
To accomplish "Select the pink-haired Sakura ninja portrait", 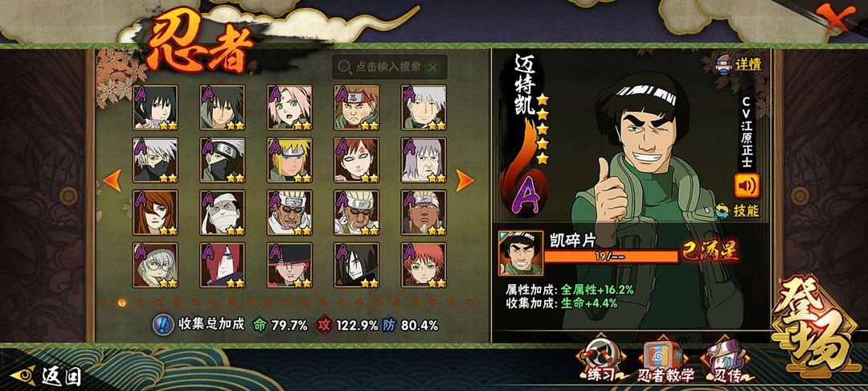I will [x=290, y=108].
